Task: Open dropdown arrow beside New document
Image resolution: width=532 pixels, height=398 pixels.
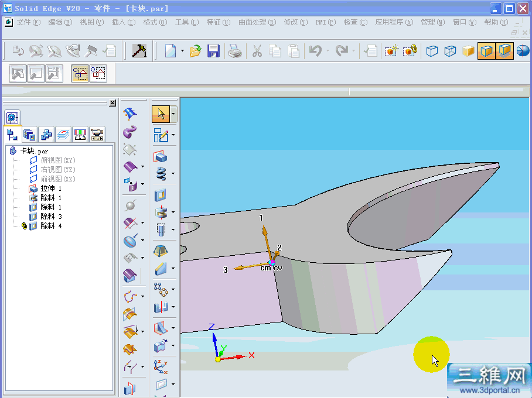Action: 183,51
